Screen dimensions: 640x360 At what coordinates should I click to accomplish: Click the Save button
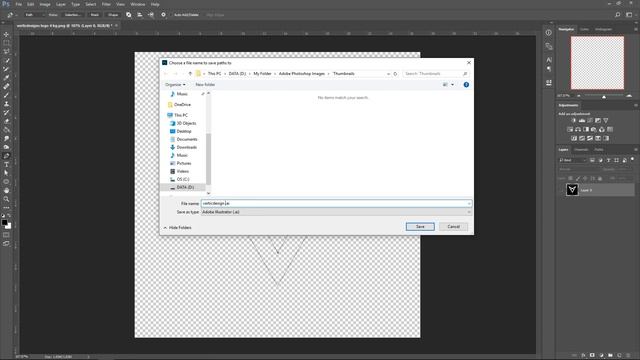click(x=420, y=227)
